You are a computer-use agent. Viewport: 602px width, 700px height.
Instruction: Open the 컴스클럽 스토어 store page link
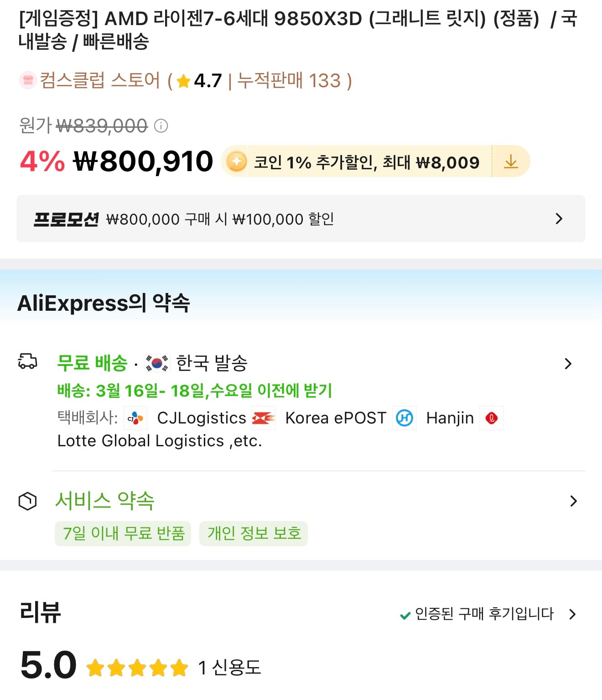pos(100,81)
